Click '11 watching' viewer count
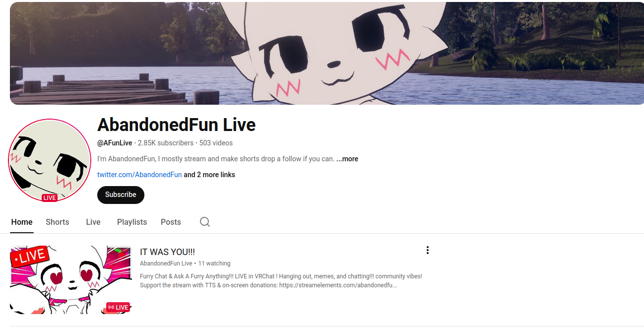This screenshot has height=328, width=644. (x=214, y=263)
